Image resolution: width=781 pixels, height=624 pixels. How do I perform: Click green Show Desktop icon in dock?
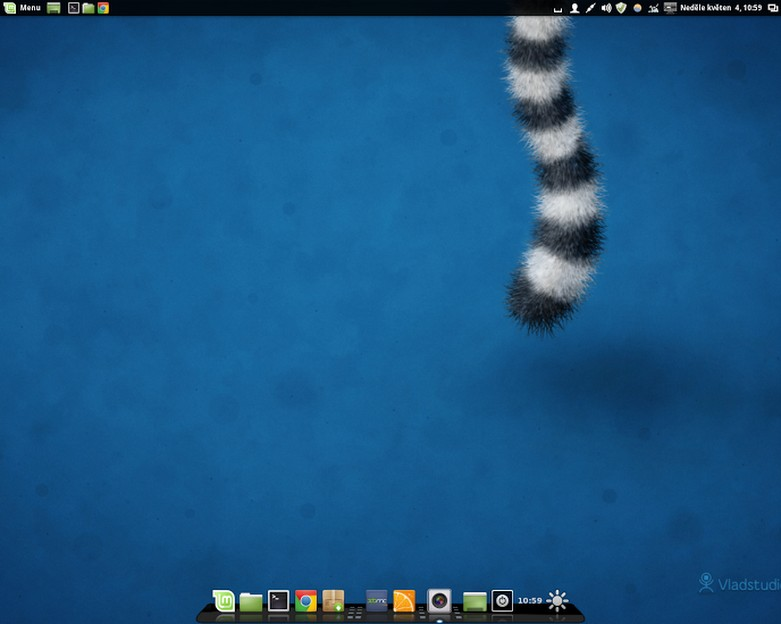point(475,602)
